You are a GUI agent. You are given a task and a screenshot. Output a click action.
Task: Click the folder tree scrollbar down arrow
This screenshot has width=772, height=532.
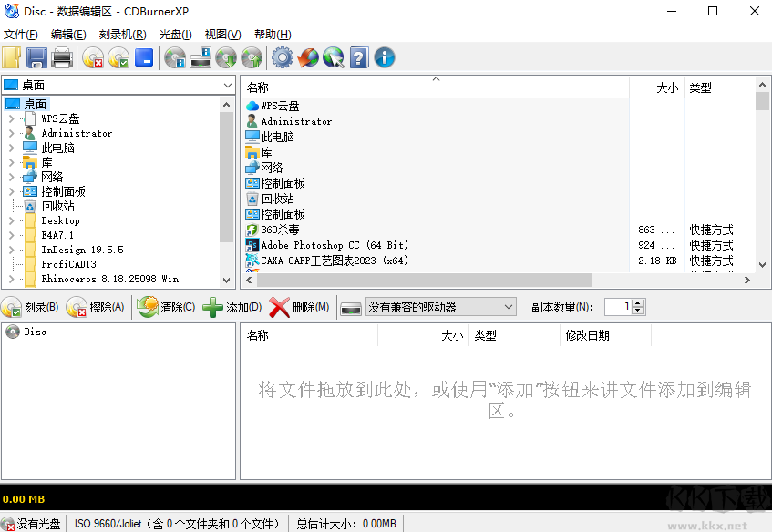point(226,281)
